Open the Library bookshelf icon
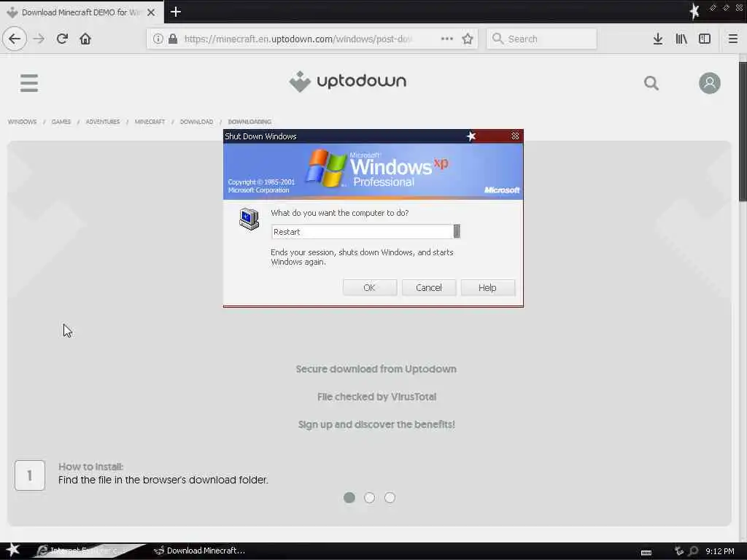Screen dimensions: 747x560 point(681,39)
